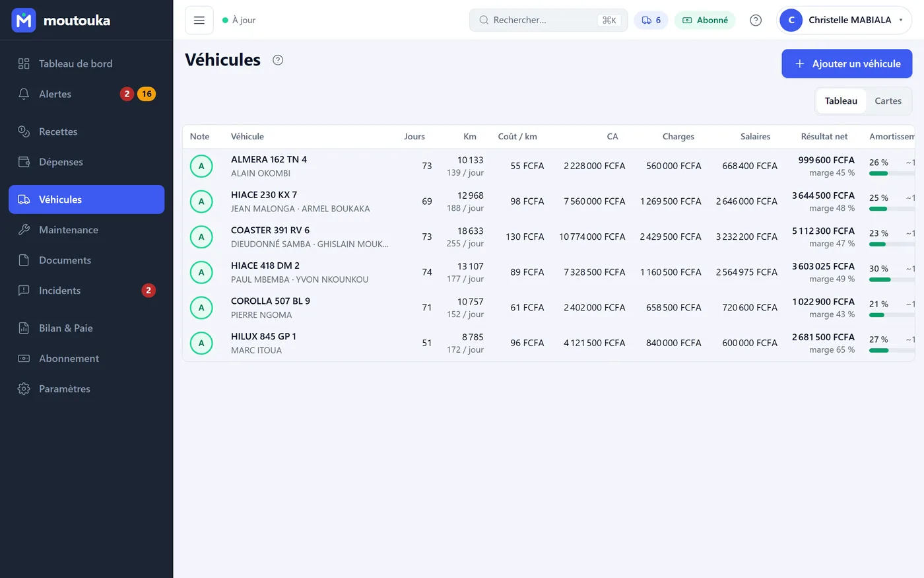924x578 pixels.
Task: Navigate to Documents
Action: coord(86,260)
